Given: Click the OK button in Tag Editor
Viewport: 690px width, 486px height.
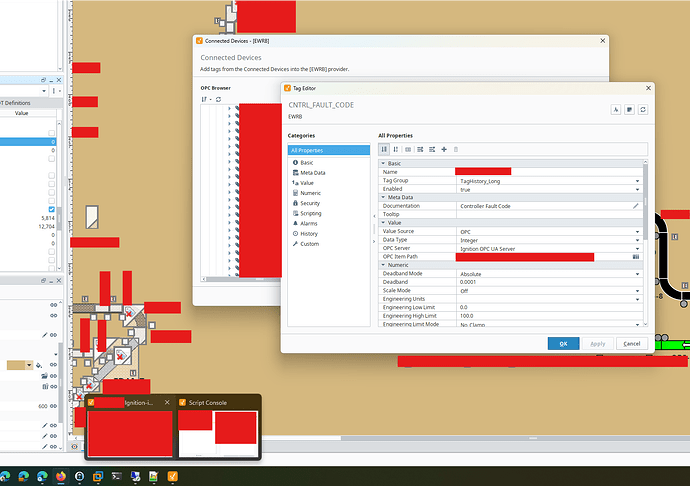Looking at the screenshot, I should tap(563, 344).
